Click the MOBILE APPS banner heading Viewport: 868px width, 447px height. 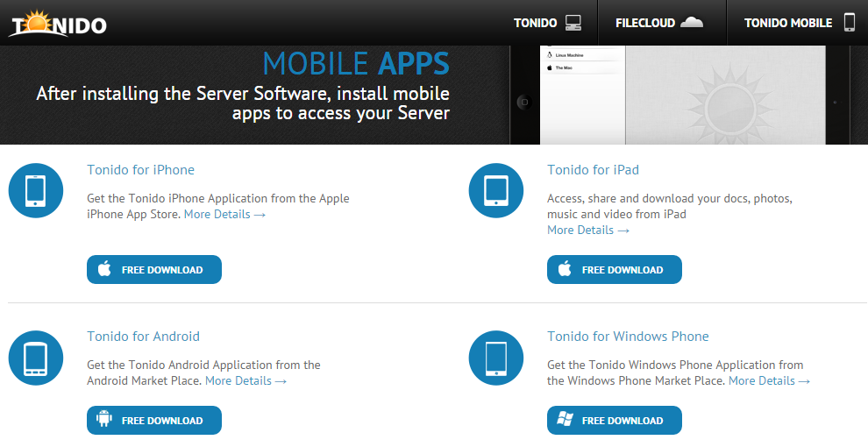click(355, 64)
